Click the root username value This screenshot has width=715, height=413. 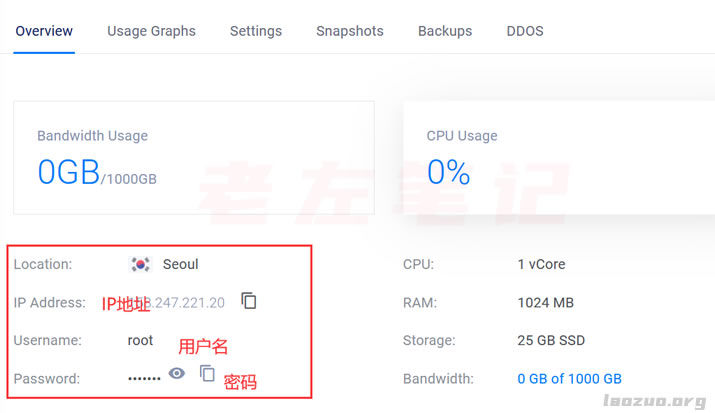pos(140,340)
